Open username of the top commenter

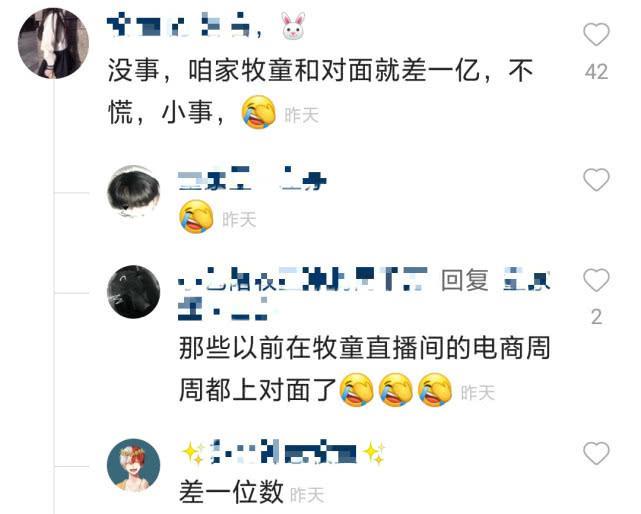178,25
